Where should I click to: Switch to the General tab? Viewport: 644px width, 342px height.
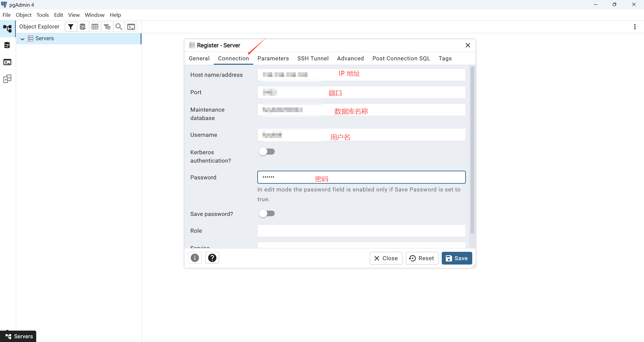click(x=199, y=58)
